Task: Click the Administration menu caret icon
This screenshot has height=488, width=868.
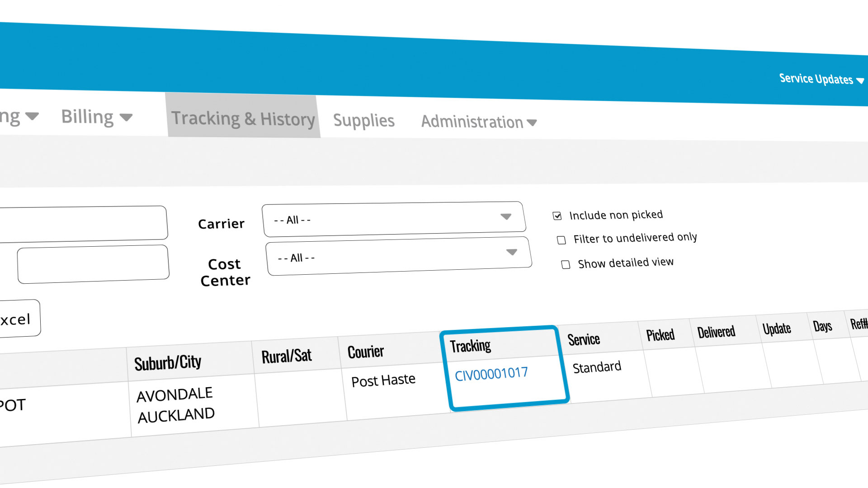Action: (532, 122)
